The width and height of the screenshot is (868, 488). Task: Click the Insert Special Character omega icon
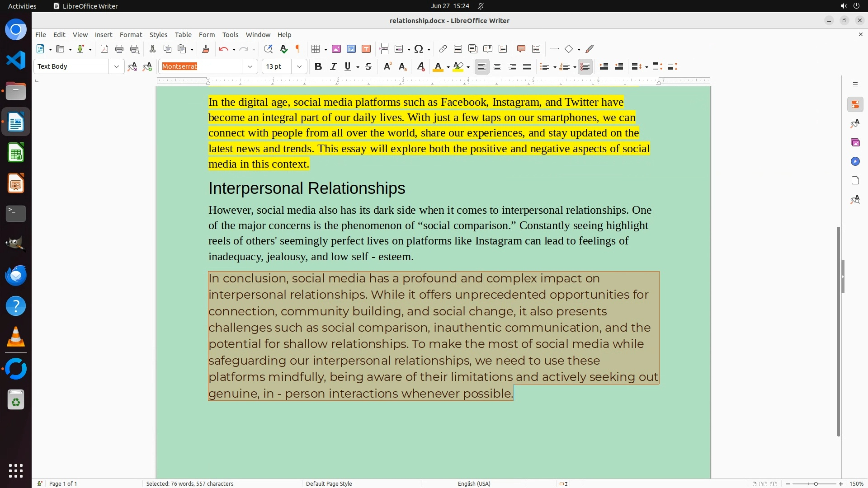click(x=419, y=49)
